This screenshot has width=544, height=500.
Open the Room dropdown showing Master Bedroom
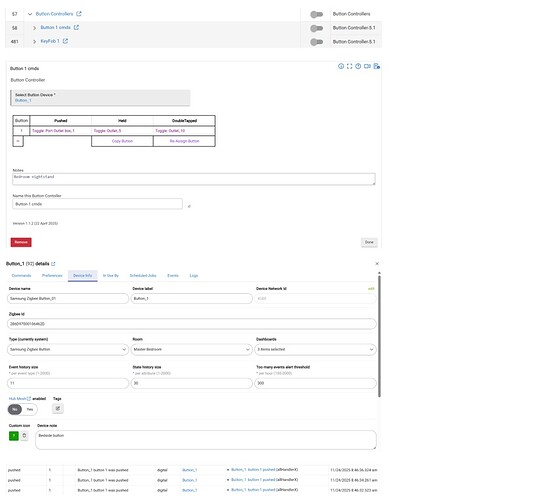(192, 349)
